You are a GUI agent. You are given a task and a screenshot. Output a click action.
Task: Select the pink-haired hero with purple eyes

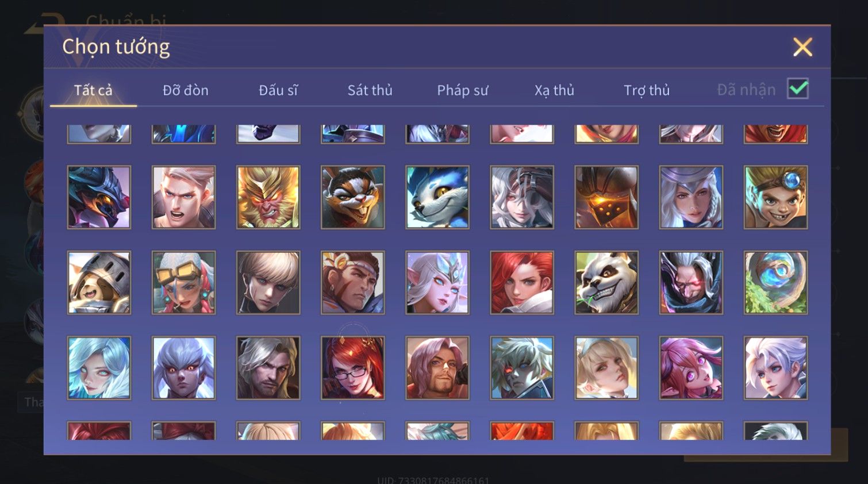pyautogui.click(x=691, y=368)
